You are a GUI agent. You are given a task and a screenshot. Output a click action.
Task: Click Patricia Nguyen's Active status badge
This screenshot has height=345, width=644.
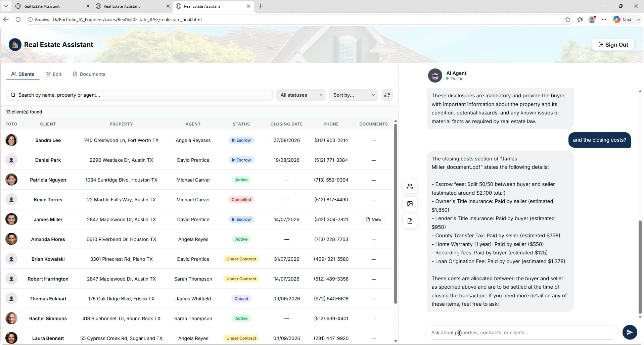coord(241,180)
